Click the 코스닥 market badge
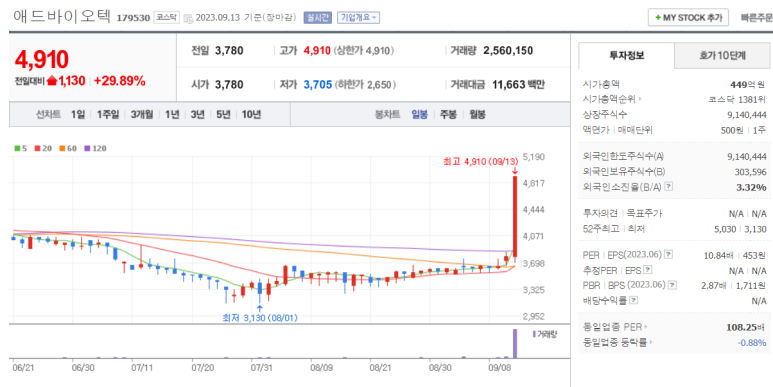The height and width of the screenshot is (387, 773). 167,17
